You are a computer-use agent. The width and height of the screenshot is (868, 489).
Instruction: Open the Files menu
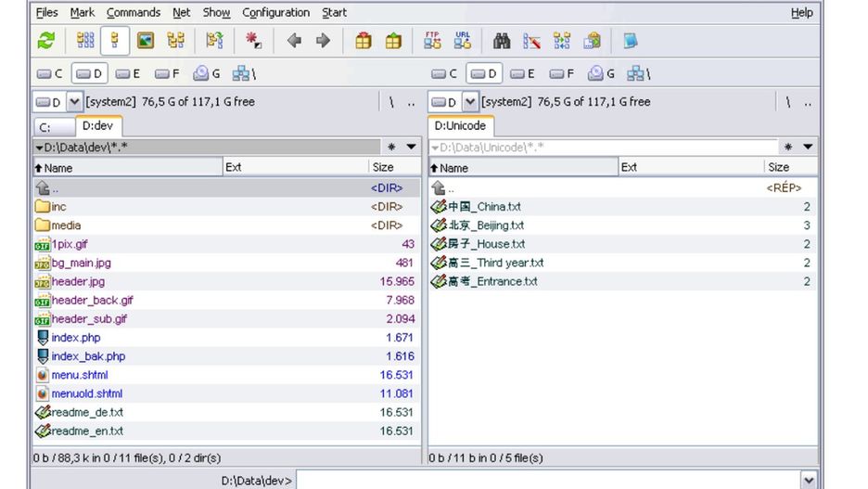[47, 12]
